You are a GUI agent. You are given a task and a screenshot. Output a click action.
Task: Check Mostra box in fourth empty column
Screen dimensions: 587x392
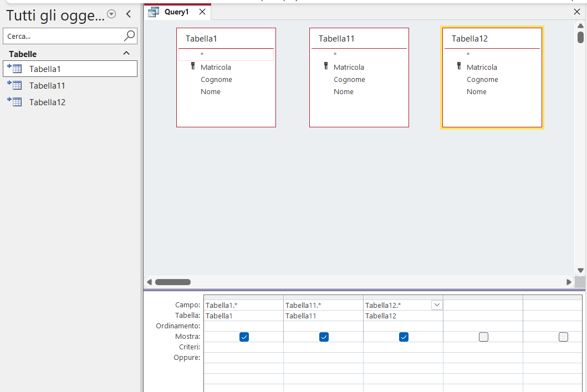[x=483, y=337]
